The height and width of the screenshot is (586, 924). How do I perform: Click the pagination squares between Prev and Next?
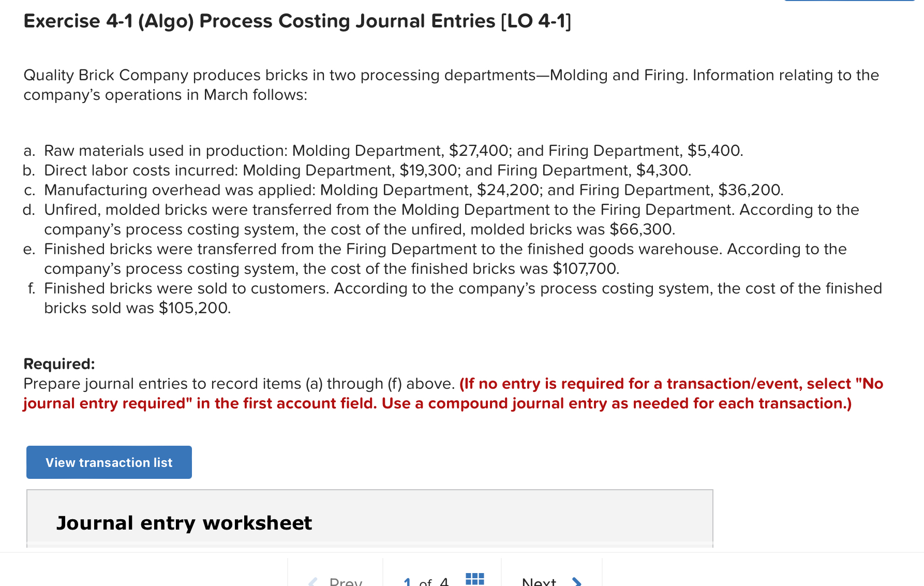pyautogui.click(x=474, y=579)
